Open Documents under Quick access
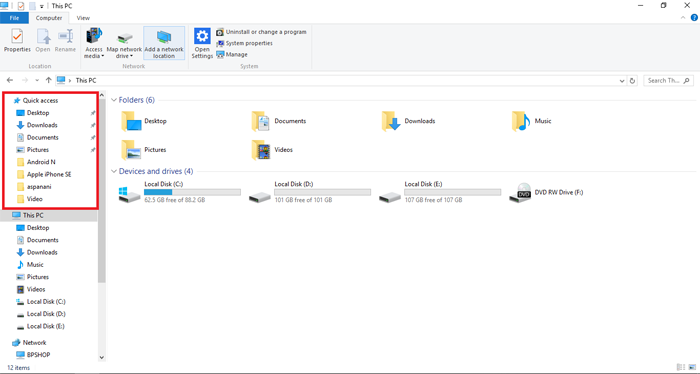700x374 pixels. 42,137
